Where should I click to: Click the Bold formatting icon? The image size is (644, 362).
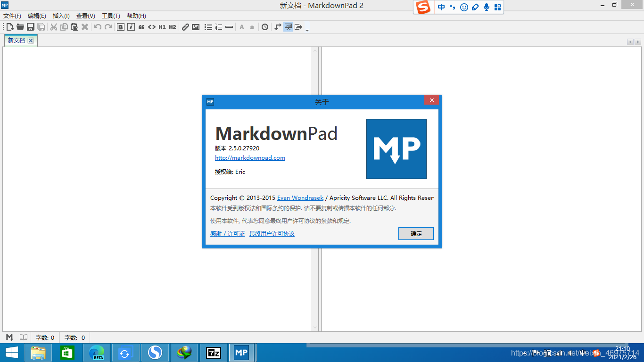121,27
